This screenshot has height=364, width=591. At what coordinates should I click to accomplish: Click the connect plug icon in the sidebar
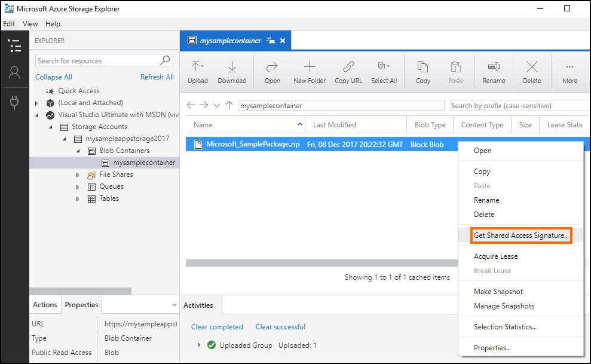14,102
